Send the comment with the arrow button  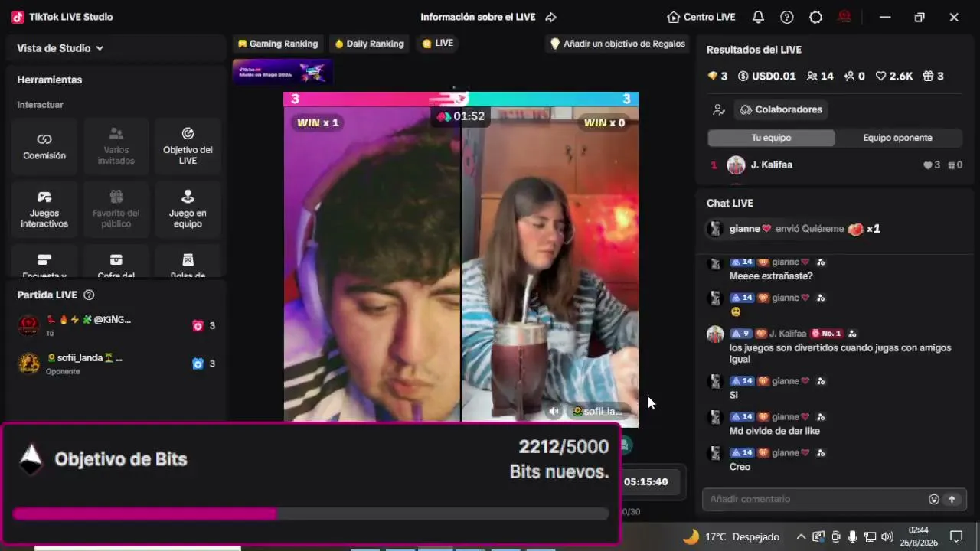pos(952,499)
